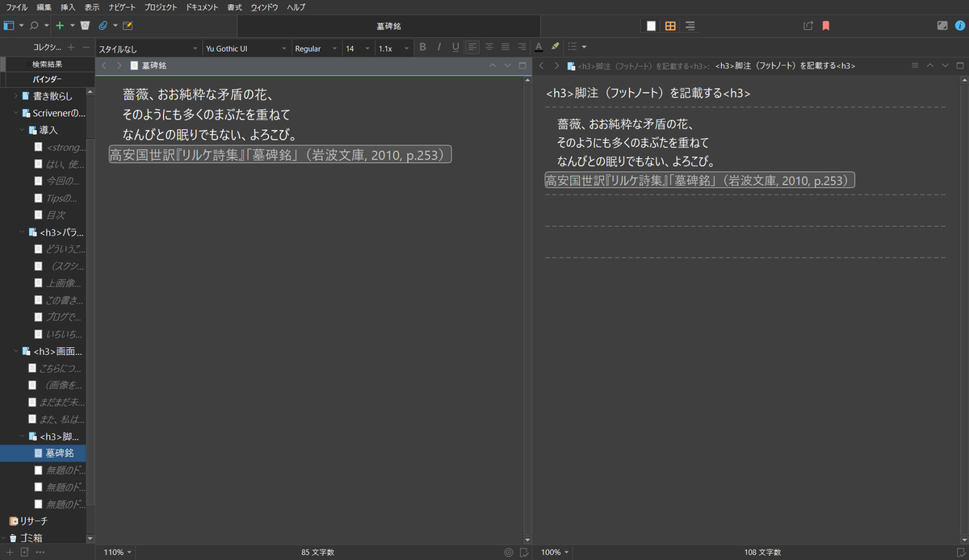Open right editor 100% zoom dropdown

554,553
